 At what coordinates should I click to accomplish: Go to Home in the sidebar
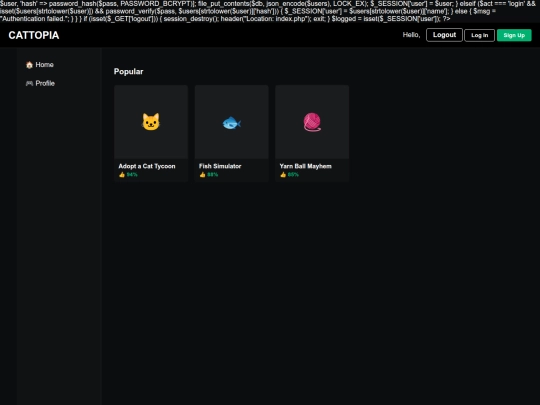pyautogui.click(x=40, y=65)
